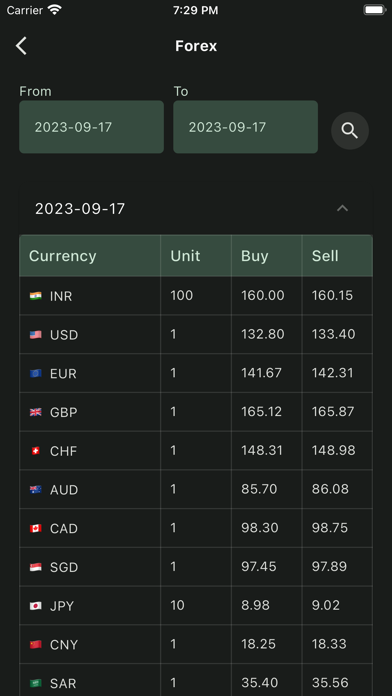Click the USA flag icon

[x=36, y=334]
